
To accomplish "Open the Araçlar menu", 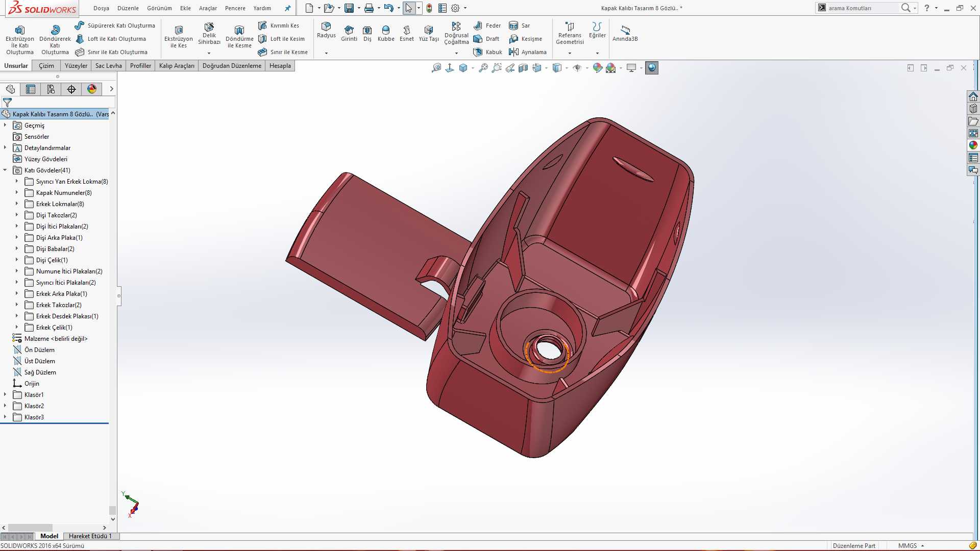I will click(x=208, y=8).
